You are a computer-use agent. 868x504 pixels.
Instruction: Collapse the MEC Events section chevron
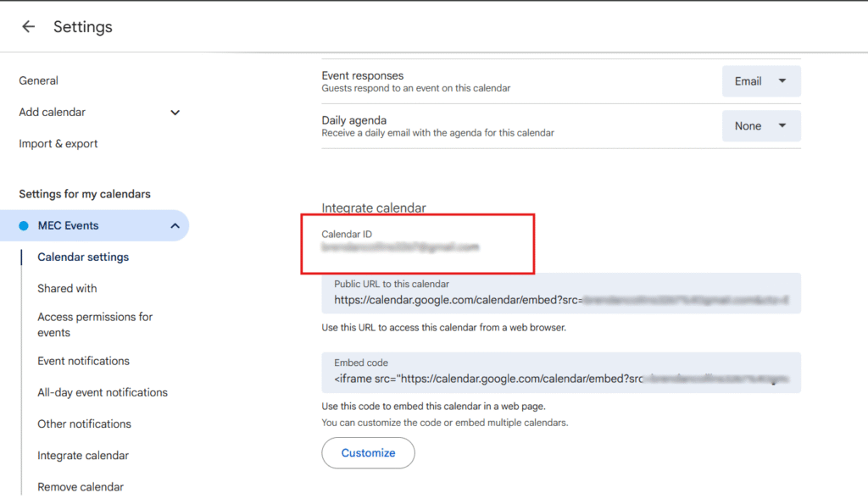pos(175,225)
